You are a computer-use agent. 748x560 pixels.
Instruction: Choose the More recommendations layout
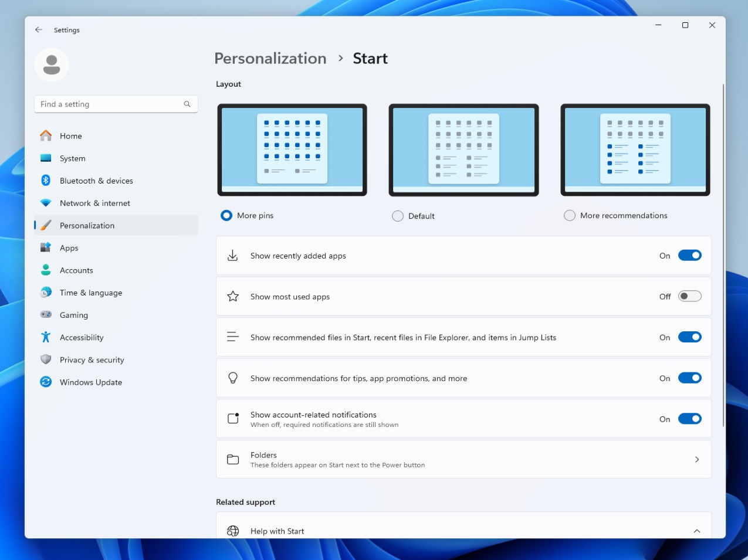pyautogui.click(x=569, y=215)
